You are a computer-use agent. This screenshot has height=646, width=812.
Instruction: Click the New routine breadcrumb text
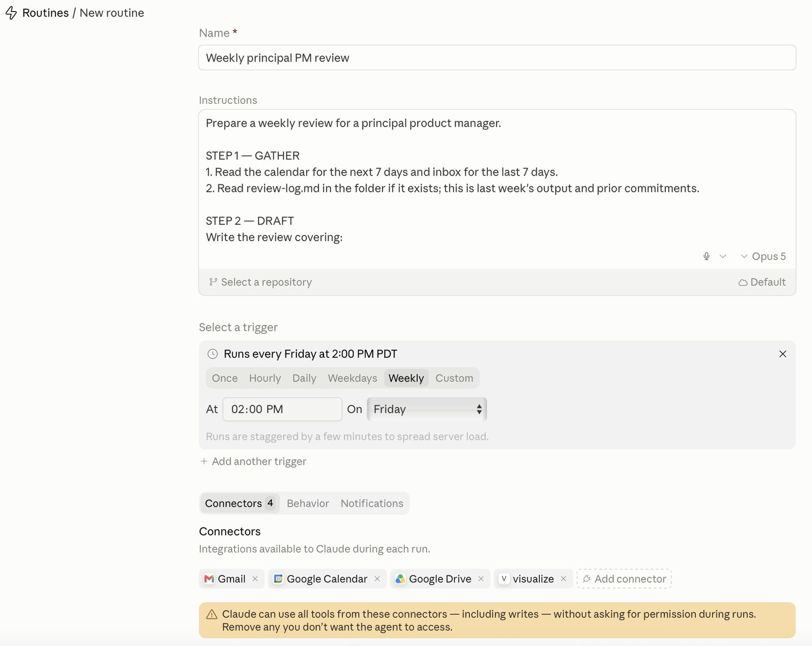click(112, 13)
